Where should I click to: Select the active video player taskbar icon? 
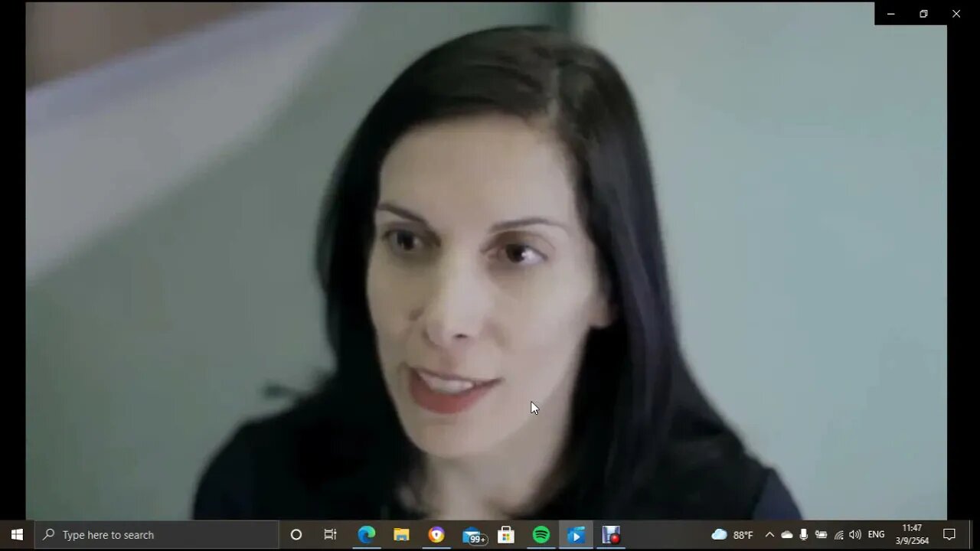576,535
